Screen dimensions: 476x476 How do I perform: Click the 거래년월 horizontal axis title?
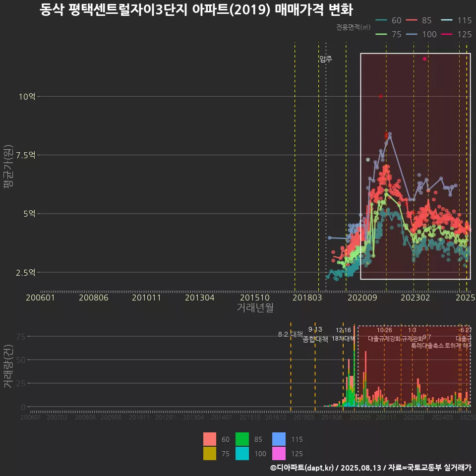(x=255, y=307)
